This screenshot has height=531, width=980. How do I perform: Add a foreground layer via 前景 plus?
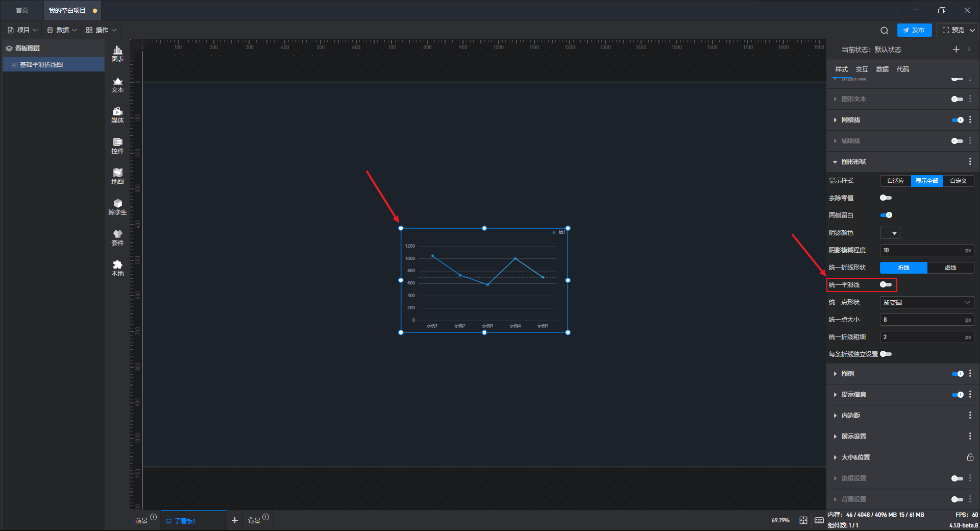(x=154, y=517)
